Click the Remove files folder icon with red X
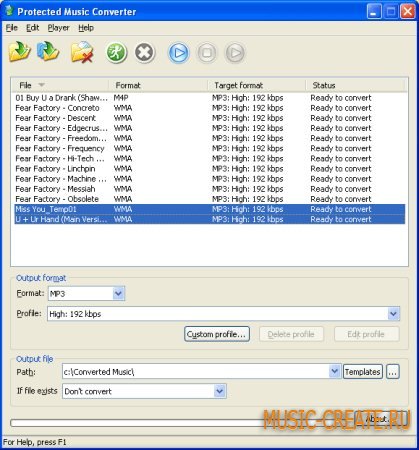Viewport: 419px width, 450px height. click(x=82, y=52)
